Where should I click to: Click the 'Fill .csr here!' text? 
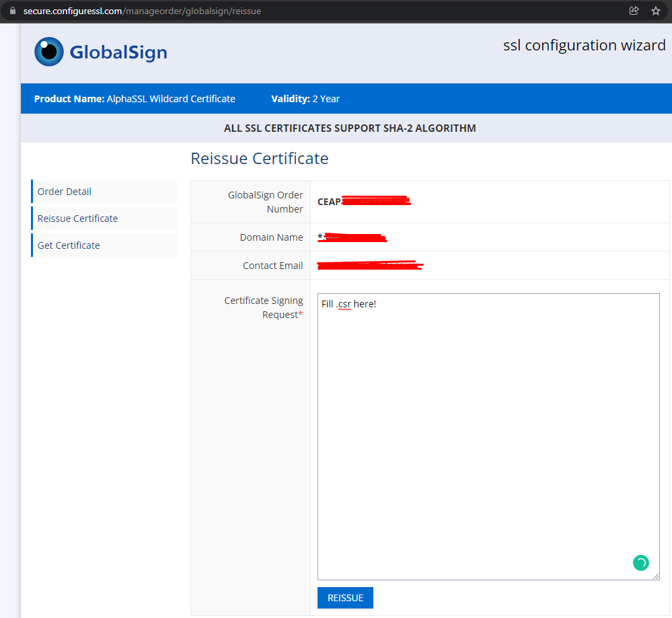pyautogui.click(x=349, y=304)
